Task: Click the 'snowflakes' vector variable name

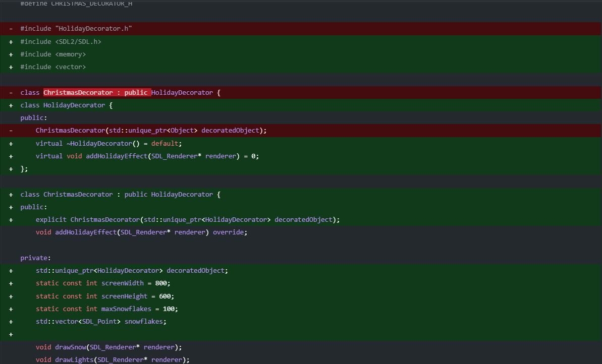Action: point(144,321)
